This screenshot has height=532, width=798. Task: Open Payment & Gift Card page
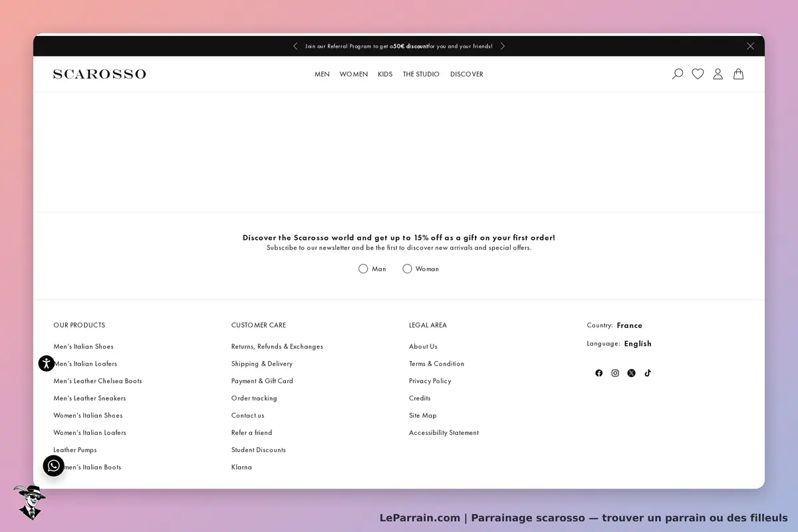262,381
